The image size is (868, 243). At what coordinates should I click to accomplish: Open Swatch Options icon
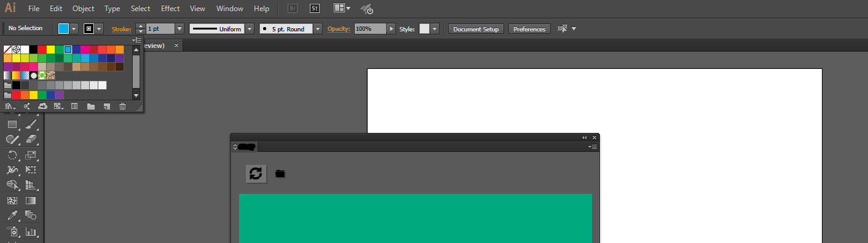tap(74, 106)
